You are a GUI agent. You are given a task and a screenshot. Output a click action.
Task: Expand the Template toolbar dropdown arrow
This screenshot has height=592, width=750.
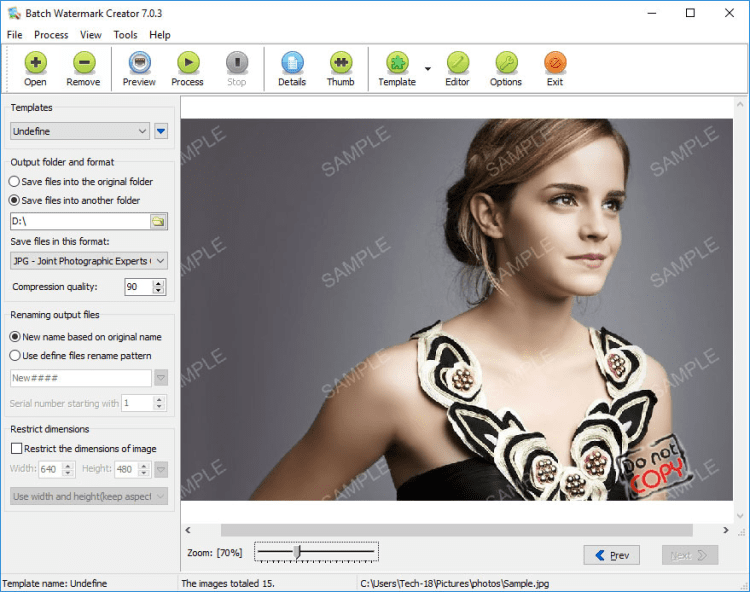tap(428, 69)
